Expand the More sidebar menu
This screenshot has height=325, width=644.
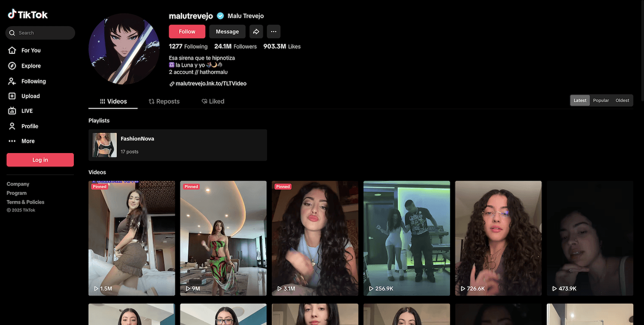tap(27, 141)
